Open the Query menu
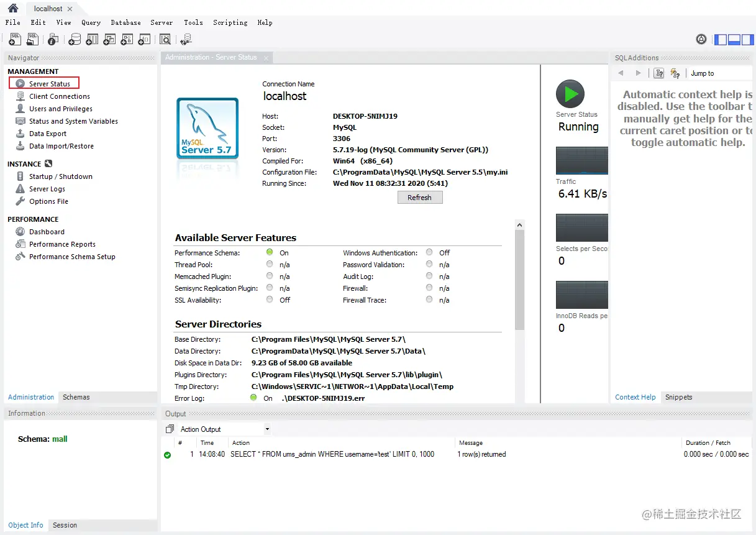This screenshot has height=535, width=756. (91, 22)
